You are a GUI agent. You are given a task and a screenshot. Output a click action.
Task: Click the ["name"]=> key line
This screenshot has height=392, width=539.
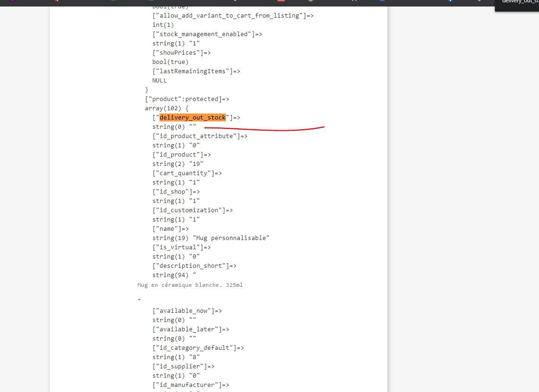click(171, 228)
